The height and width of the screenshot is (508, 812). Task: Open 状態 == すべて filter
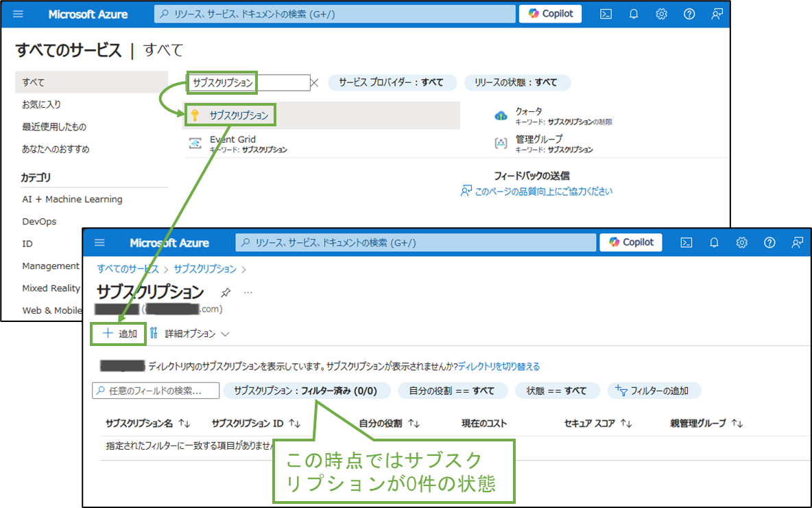(557, 391)
